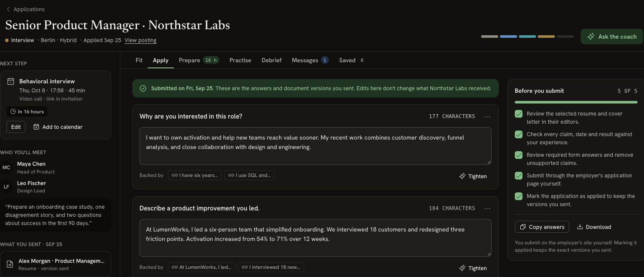
Task: Click the download arrow icon
Action: (580, 227)
